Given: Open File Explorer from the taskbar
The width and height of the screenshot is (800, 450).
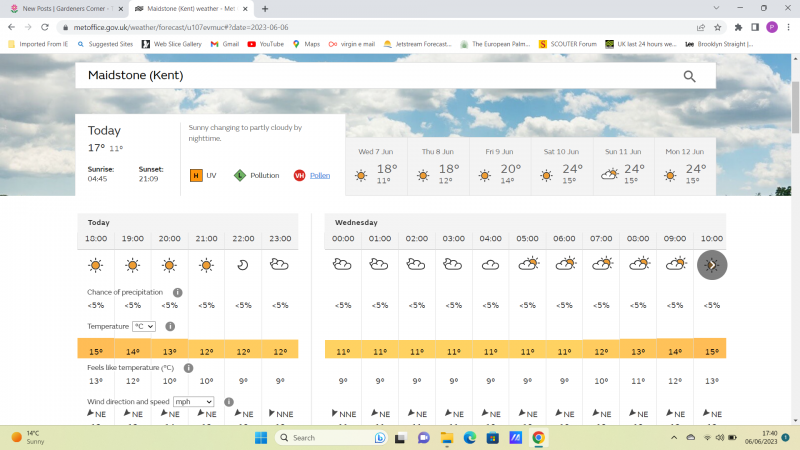Looking at the screenshot, I should pos(447,438).
